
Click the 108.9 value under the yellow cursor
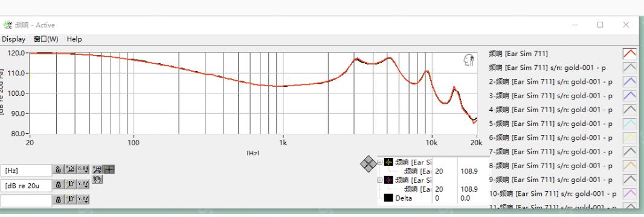[x=469, y=171]
